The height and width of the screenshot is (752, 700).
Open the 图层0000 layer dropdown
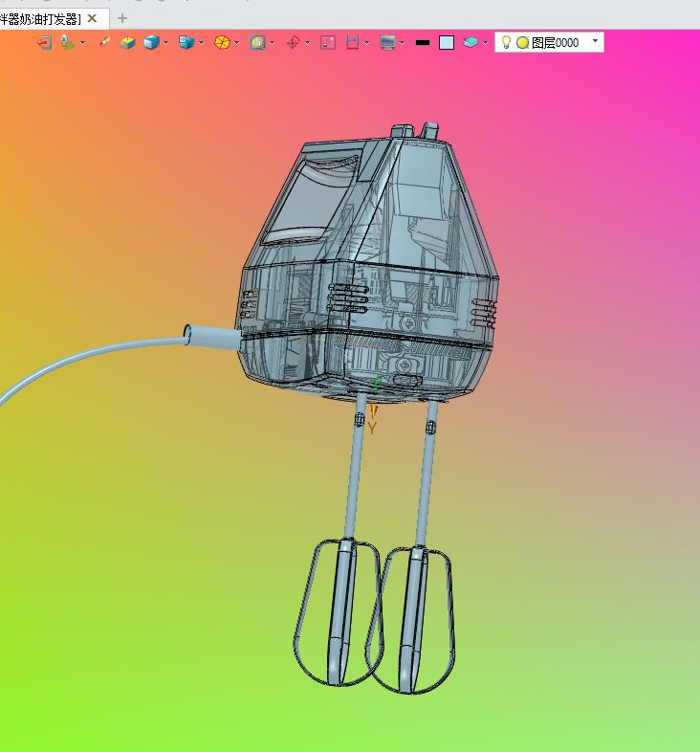click(x=596, y=41)
